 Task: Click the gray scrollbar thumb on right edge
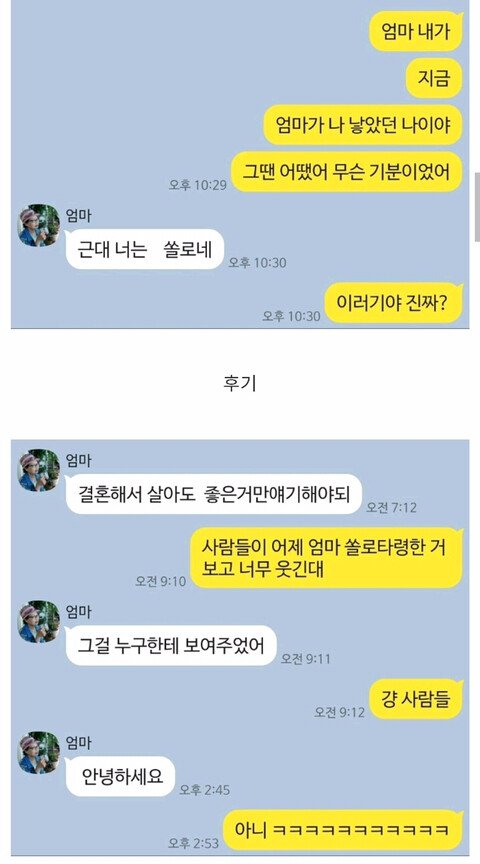(x=477, y=207)
